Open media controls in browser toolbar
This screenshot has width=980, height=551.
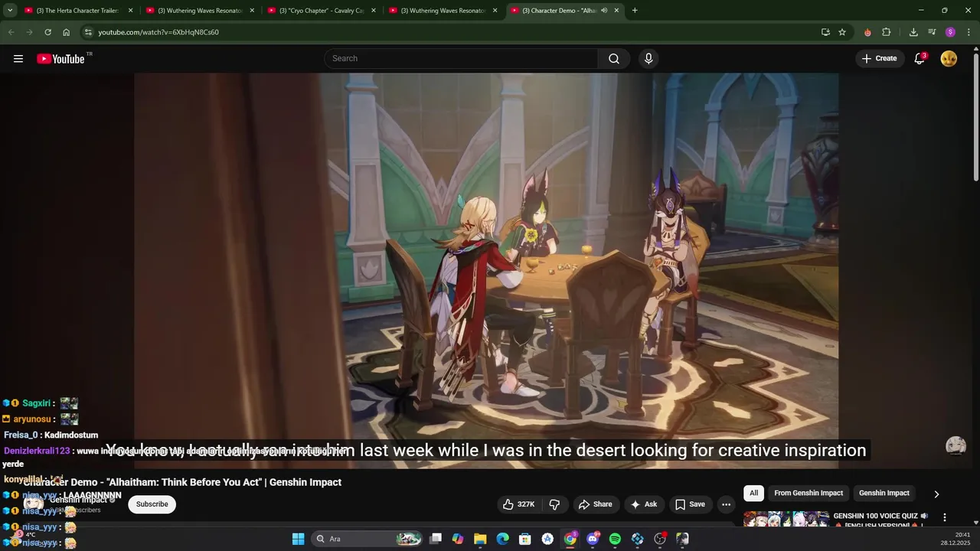932,32
